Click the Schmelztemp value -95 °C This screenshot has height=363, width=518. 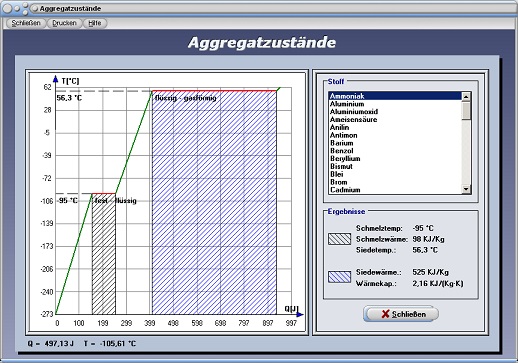click(x=423, y=228)
